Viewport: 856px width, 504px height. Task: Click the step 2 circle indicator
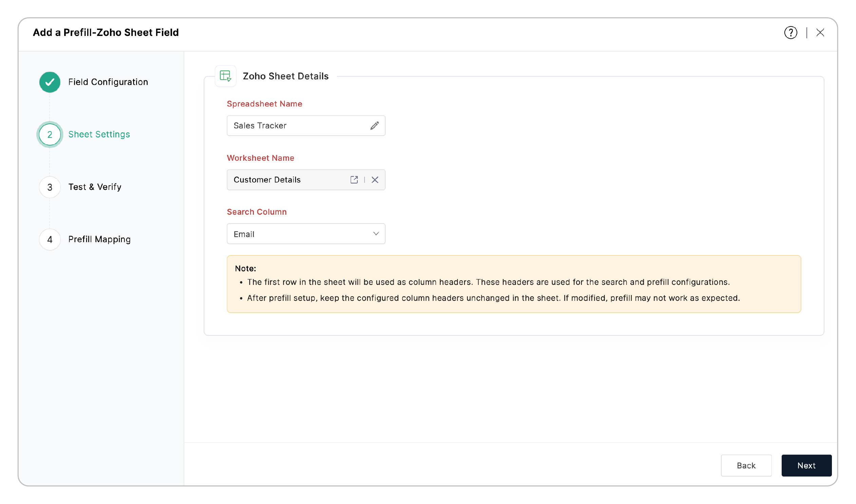[50, 135]
